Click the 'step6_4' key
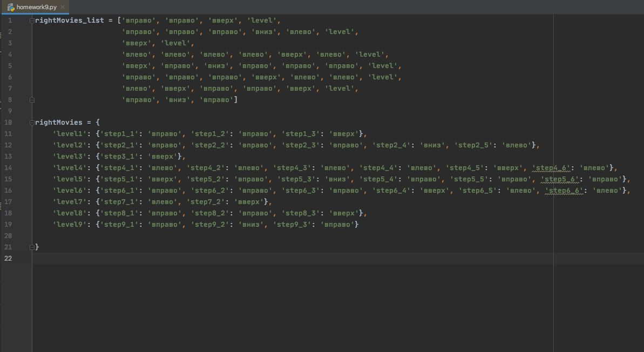This screenshot has width=644, height=352. click(x=391, y=190)
